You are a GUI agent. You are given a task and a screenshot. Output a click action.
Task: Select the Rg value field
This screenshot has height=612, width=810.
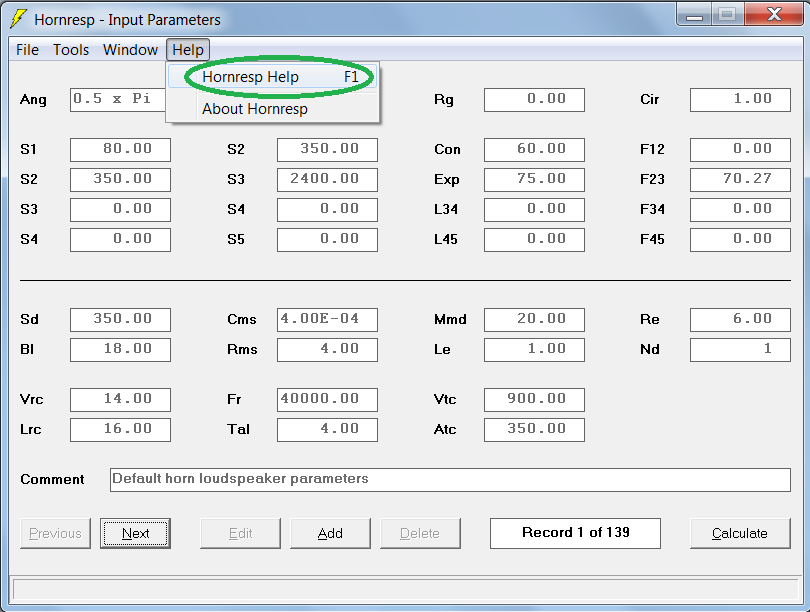534,100
